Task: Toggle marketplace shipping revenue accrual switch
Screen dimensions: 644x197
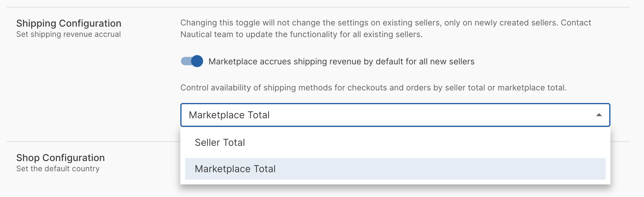Action: pos(192,61)
